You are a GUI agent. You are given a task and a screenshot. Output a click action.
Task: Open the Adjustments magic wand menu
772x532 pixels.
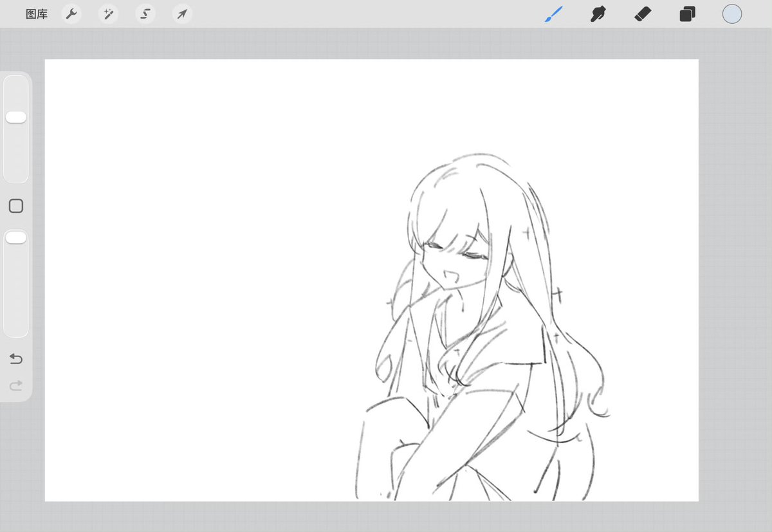108,14
